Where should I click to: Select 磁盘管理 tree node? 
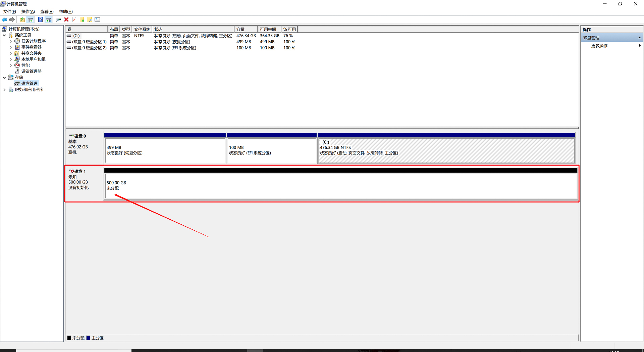coord(30,84)
